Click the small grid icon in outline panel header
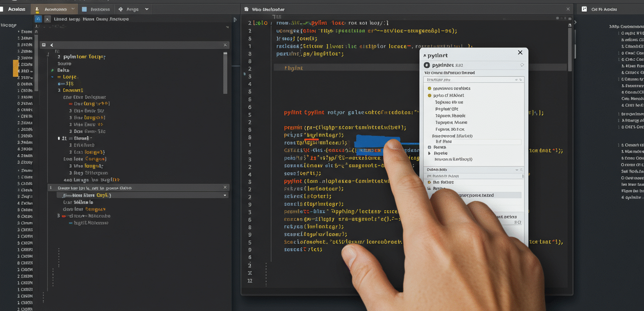The height and width of the screenshot is (311, 644). (44, 45)
